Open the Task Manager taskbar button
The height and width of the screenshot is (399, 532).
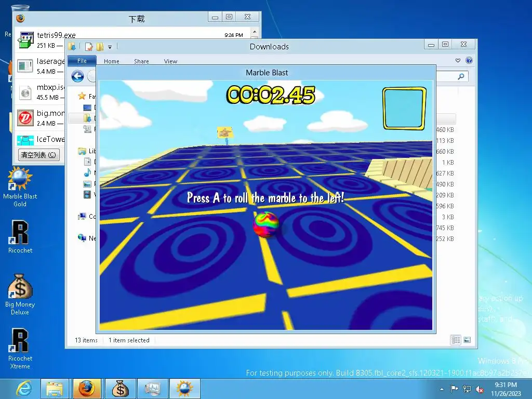pyautogui.click(x=152, y=389)
